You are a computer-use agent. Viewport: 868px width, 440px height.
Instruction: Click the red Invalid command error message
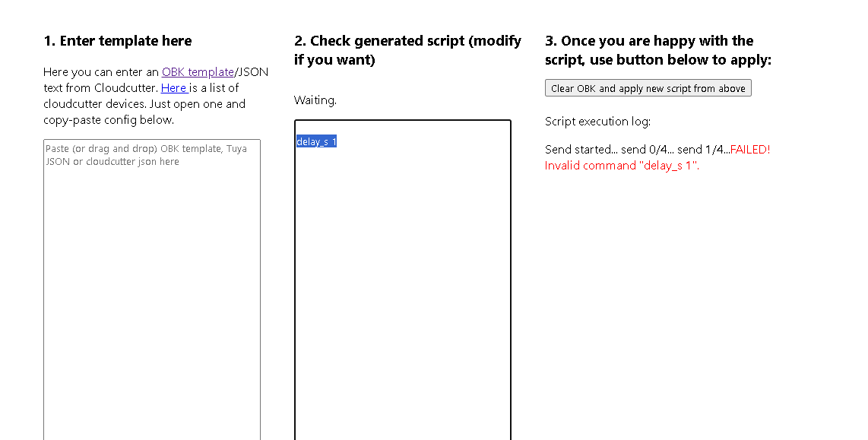pos(622,166)
